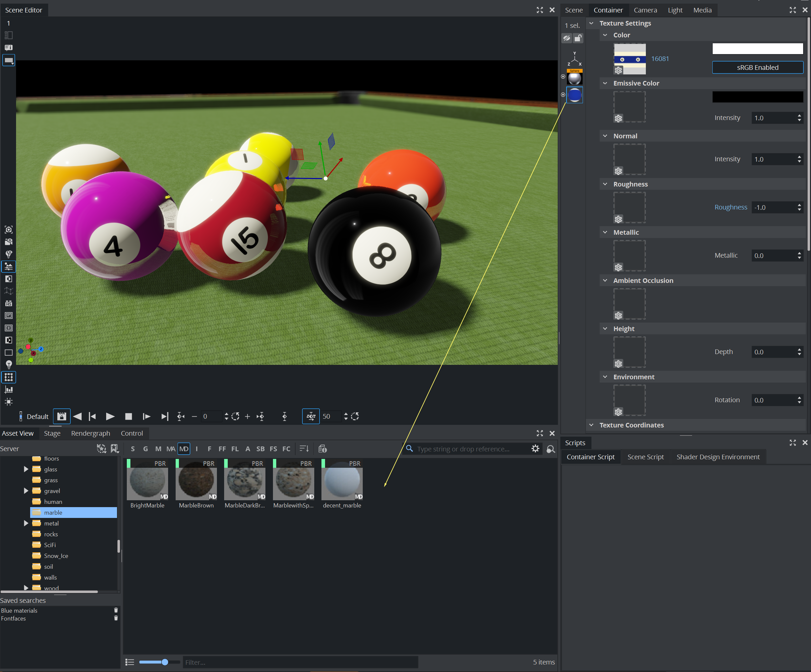811x672 pixels.
Task: Open the black Emissive Color swatch
Action: click(x=757, y=97)
